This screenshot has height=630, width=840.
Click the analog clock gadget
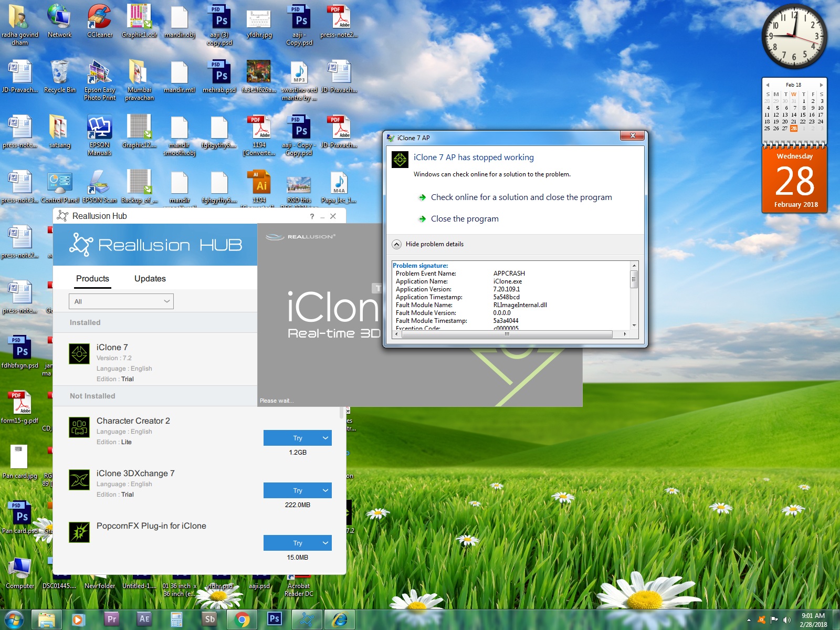point(794,36)
